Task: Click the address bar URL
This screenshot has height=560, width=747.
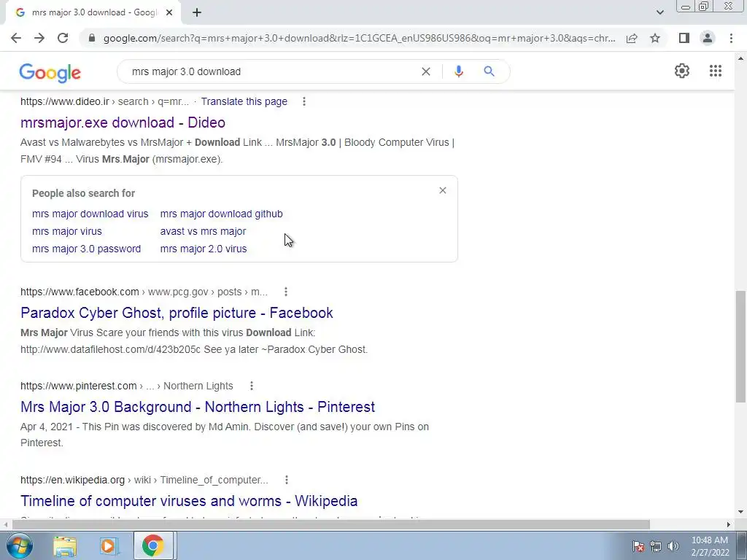Action: click(x=359, y=38)
